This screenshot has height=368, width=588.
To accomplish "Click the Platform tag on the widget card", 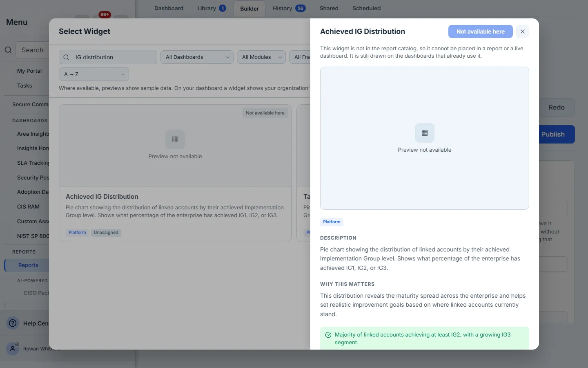I will coord(77,232).
